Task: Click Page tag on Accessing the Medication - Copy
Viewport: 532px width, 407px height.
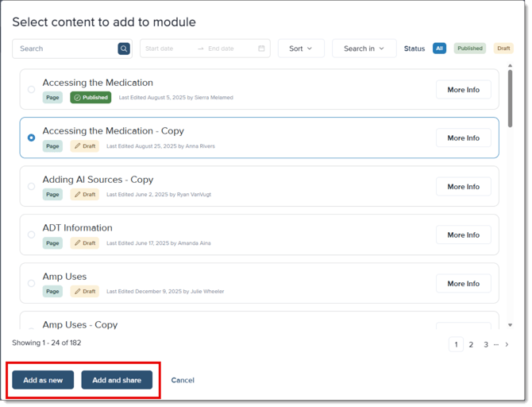Action: tap(52, 146)
